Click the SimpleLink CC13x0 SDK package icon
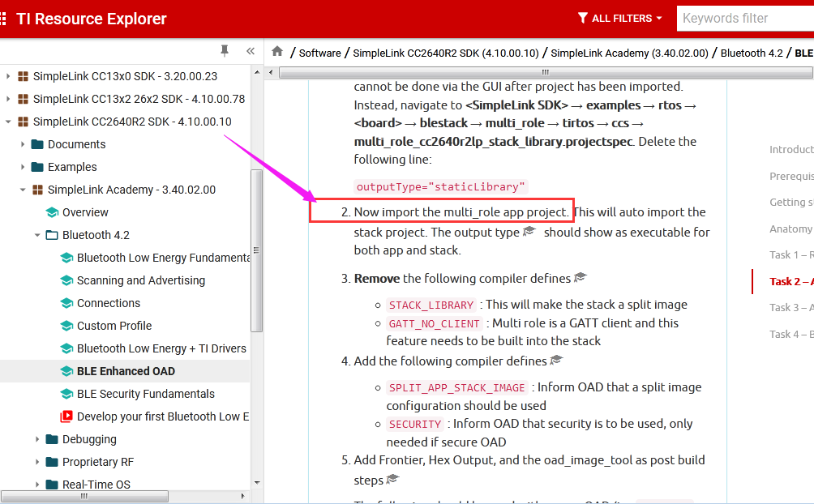814x504 pixels. coord(23,76)
